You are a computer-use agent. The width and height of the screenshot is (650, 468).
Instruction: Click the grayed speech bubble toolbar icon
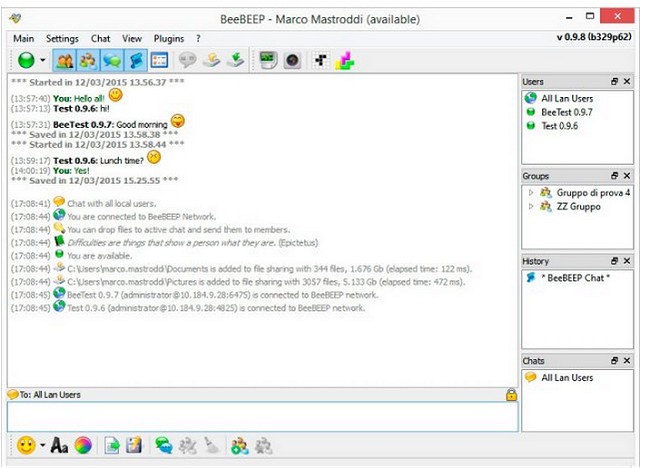pyautogui.click(x=187, y=61)
